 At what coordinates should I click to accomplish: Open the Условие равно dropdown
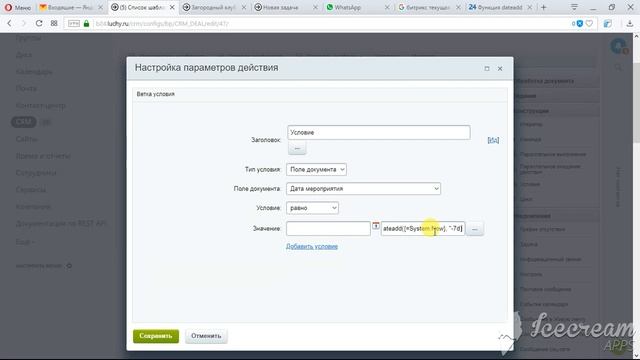pyautogui.click(x=312, y=208)
